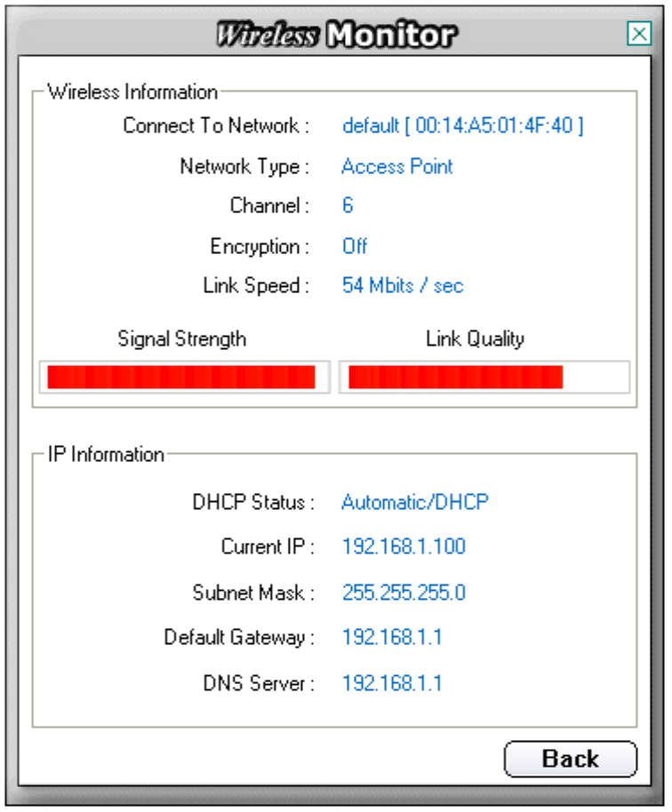This screenshot has width=672, height=812.
Task: Click the Access Point network type value
Action: pos(397,167)
